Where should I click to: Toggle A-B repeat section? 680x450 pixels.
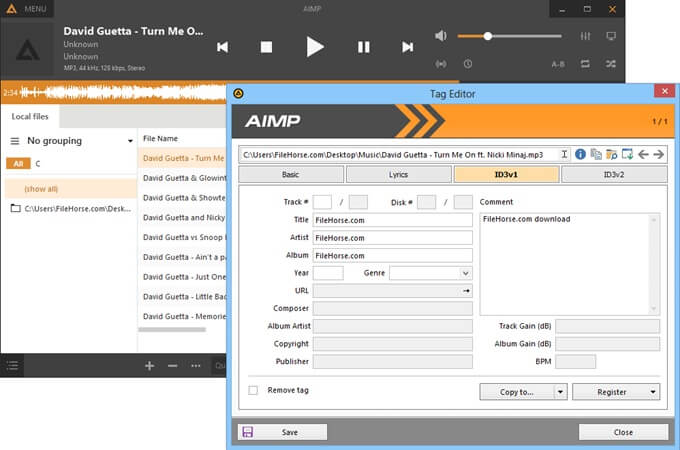[x=558, y=64]
